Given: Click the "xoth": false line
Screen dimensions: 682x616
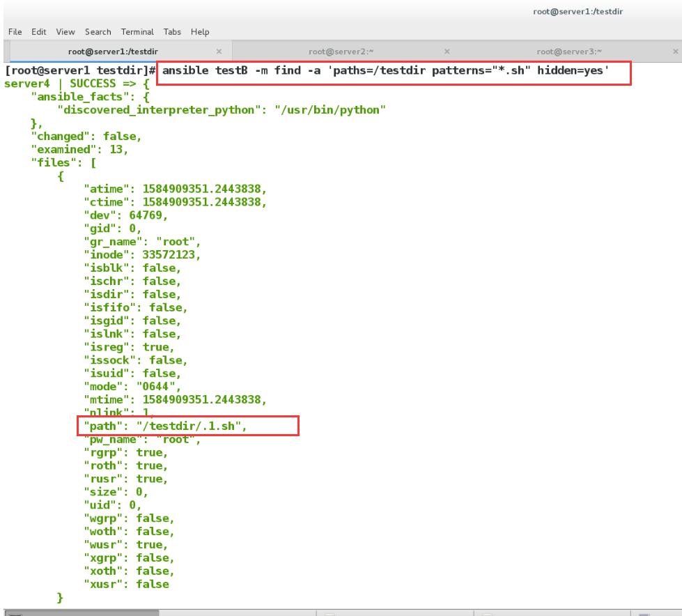Looking at the screenshot, I should 129,571.
